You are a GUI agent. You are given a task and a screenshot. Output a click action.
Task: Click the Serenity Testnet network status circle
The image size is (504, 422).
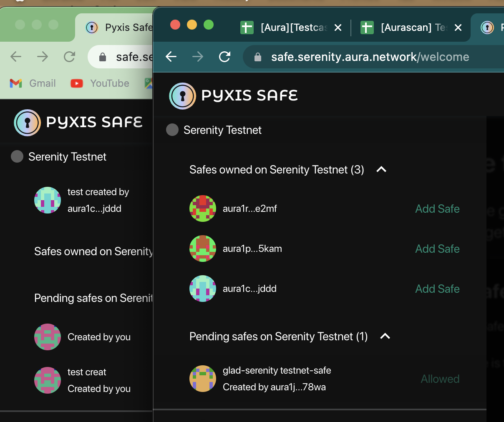click(172, 130)
